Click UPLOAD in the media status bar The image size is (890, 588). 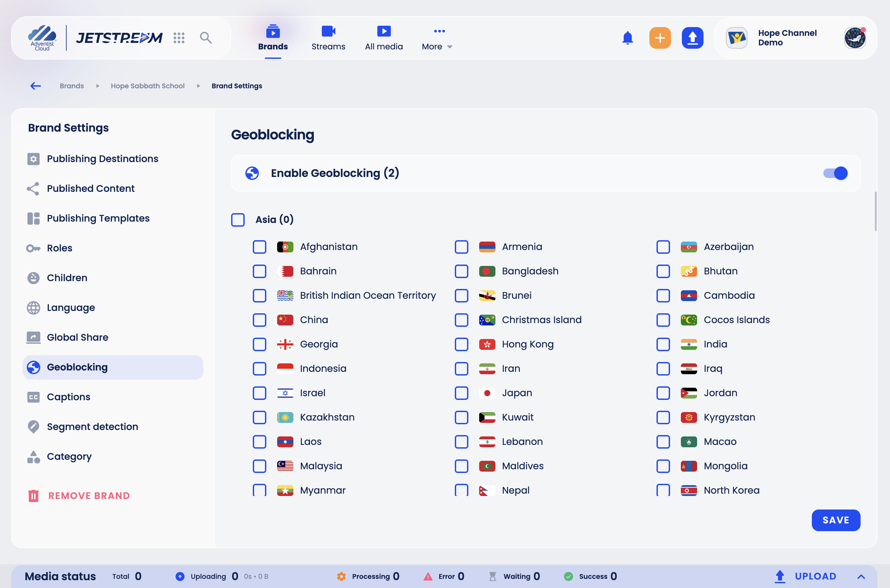pyautogui.click(x=806, y=577)
